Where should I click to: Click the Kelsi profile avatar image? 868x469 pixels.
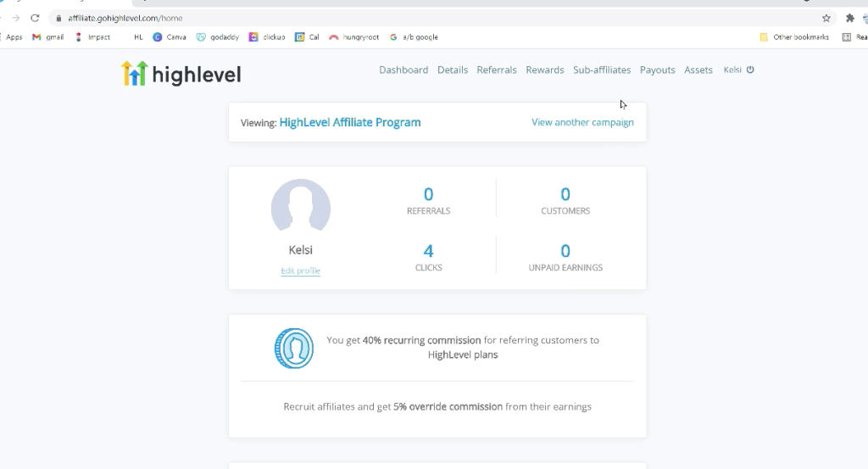pyautogui.click(x=301, y=209)
